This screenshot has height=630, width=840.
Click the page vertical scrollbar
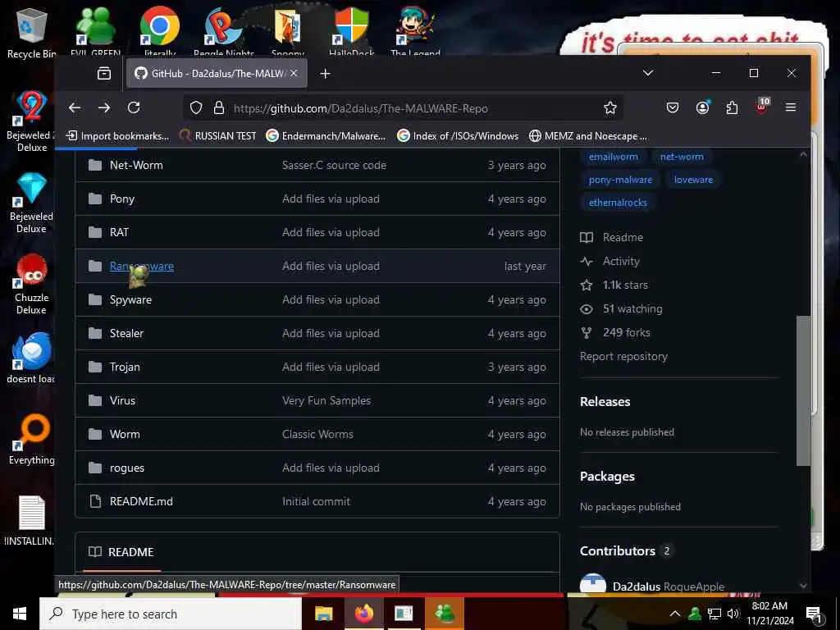point(803,391)
